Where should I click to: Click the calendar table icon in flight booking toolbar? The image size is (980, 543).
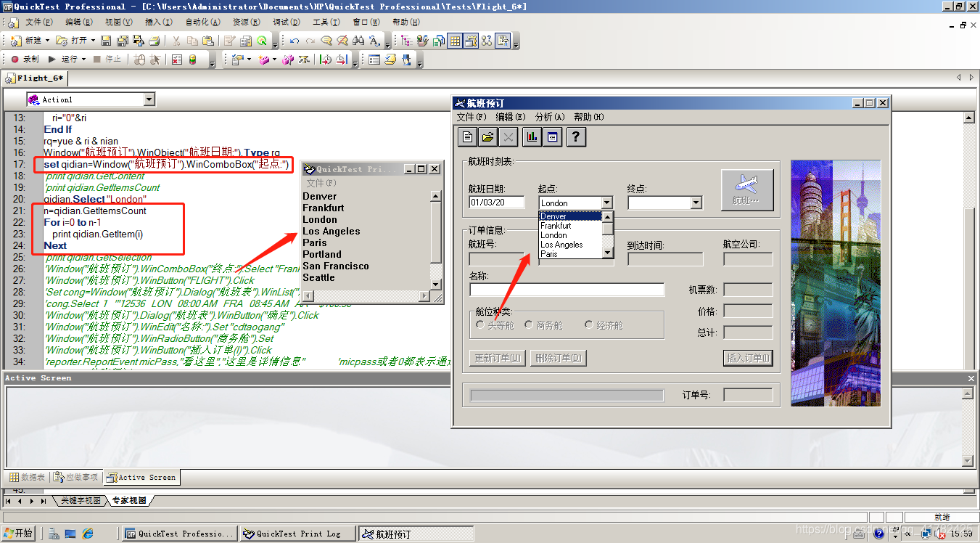[x=553, y=136]
